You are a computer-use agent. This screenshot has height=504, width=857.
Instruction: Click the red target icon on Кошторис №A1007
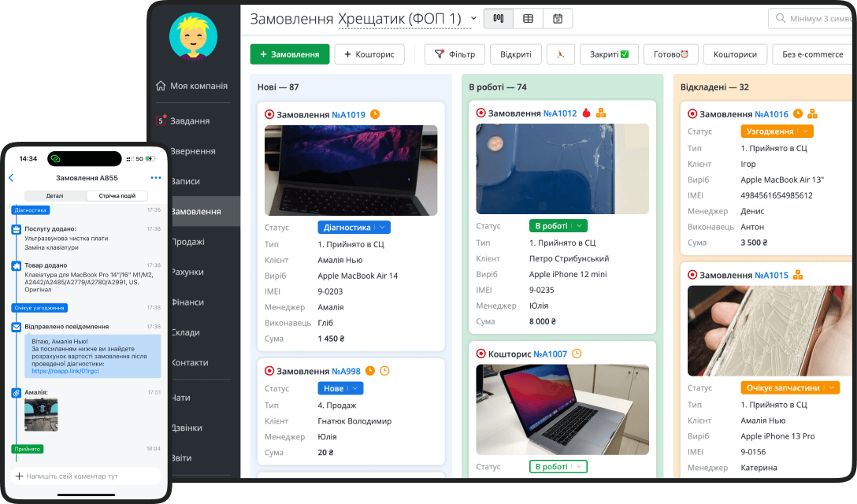(x=481, y=354)
